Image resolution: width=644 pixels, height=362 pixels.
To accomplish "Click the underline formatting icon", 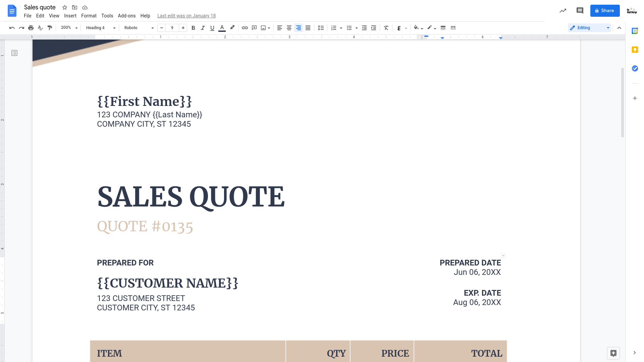I will point(212,27).
